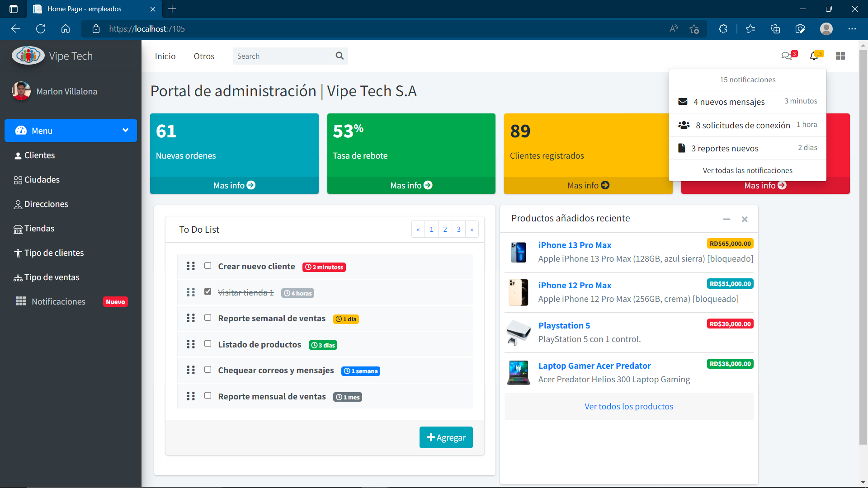This screenshot has width=868, height=488.
Task: Minimize the Productos añadidos reciente card
Action: click(x=726, y=219)
